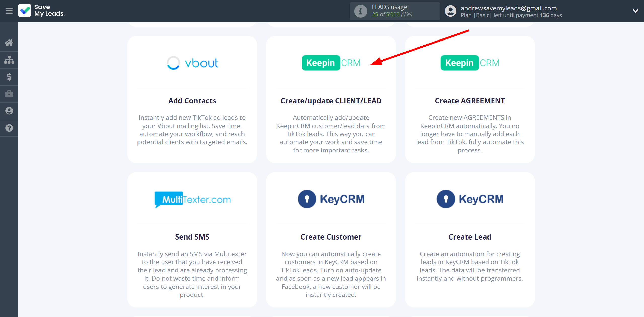Click the Save My Leads logo

[42, 11]
